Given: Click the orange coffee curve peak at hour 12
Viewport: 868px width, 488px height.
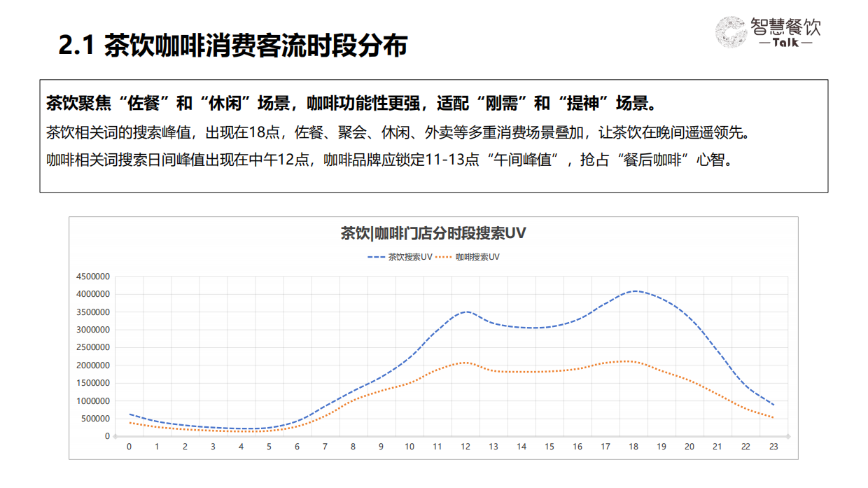Looking at the screenshot, I should [x=465, y=363].
